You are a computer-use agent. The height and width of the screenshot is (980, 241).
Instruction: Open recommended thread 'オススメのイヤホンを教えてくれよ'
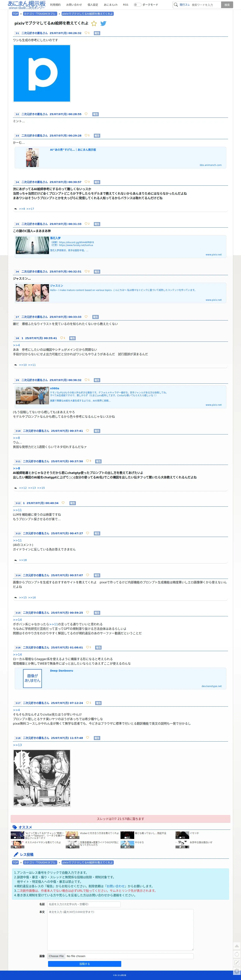[43, 842]
